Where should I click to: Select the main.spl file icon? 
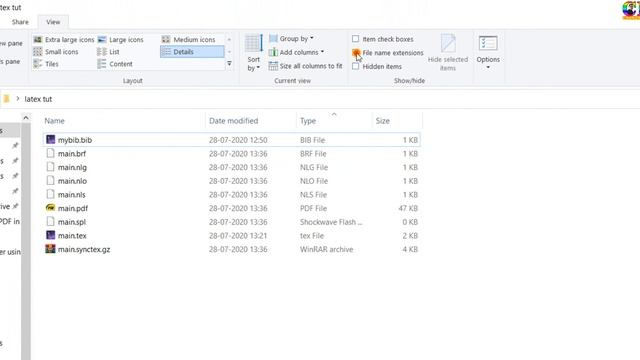pos(50,222)
